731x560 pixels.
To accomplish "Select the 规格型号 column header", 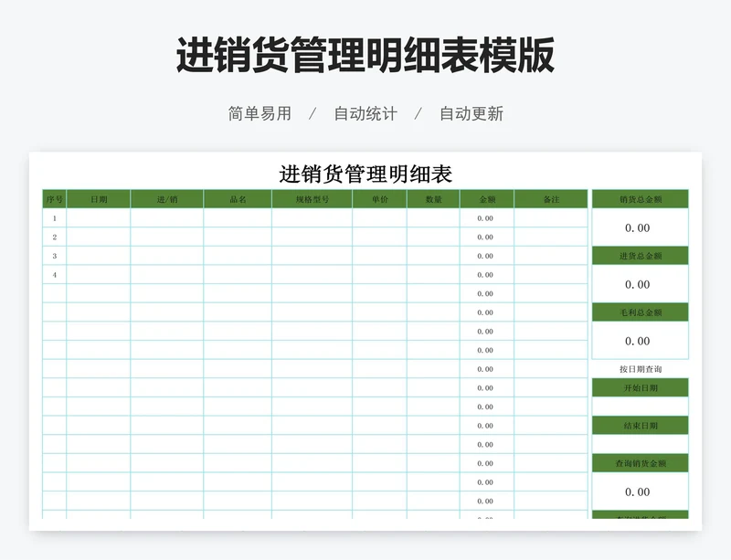I will pos(312,199).
